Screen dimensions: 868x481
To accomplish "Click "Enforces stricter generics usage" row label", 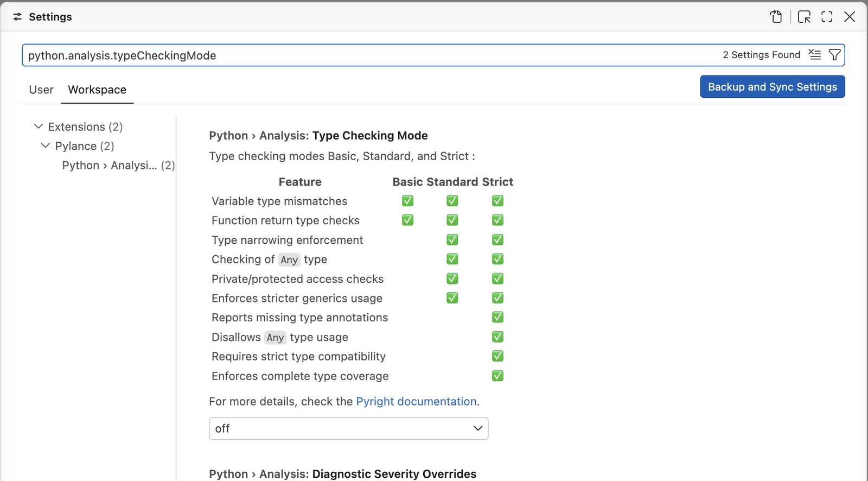I will 297,298.
